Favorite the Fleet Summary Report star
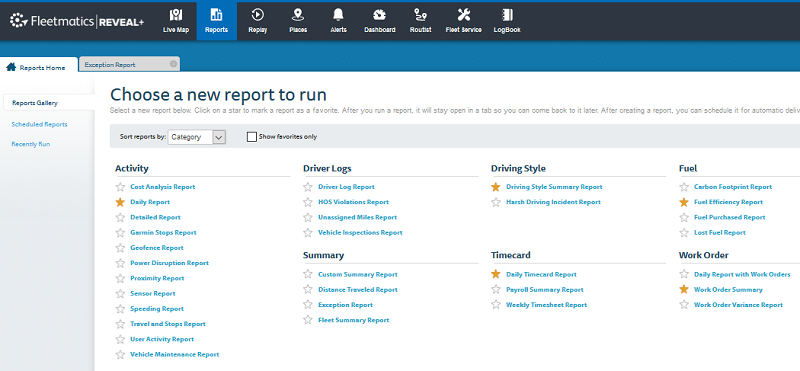800x371 pixels. click(308, 320)
